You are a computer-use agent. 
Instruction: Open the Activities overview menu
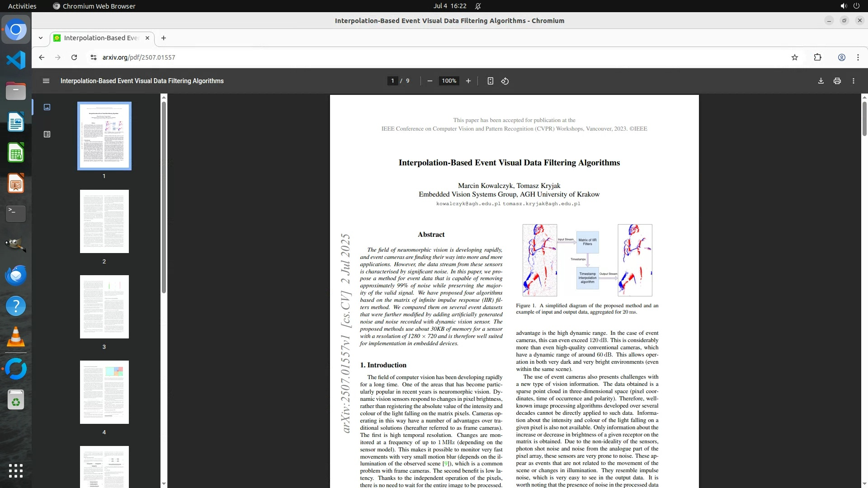pos(22,6)
